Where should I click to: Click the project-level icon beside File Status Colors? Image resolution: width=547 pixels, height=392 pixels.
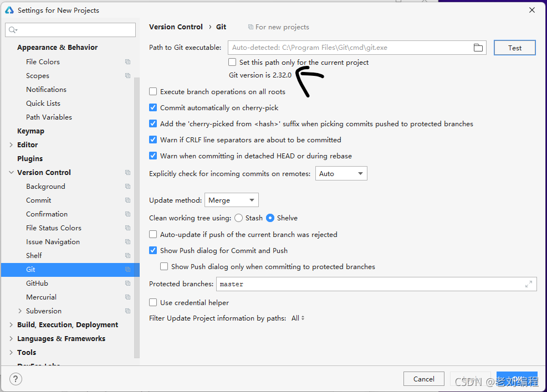pos(127,228)
